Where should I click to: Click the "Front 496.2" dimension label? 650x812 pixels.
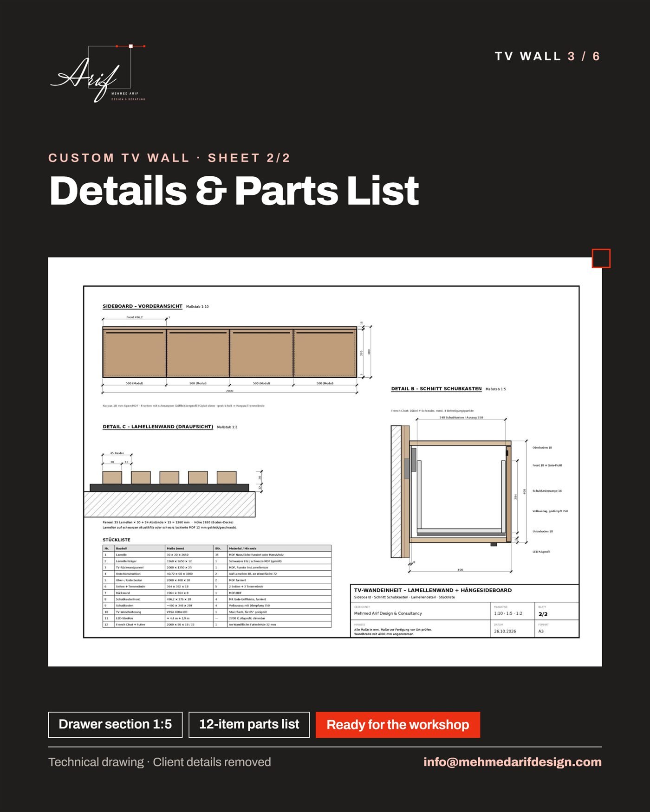point(134,317)
